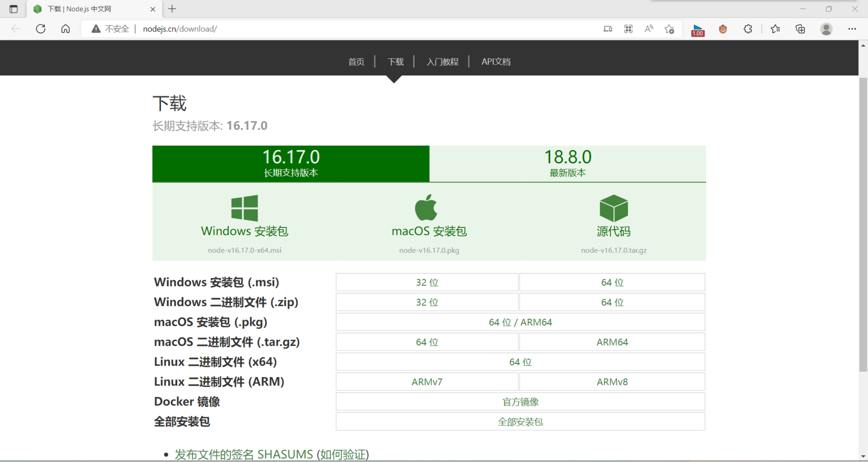This screenshot has width=868, height=462.
Task: Add this page to favorites star
Action: 669,29
